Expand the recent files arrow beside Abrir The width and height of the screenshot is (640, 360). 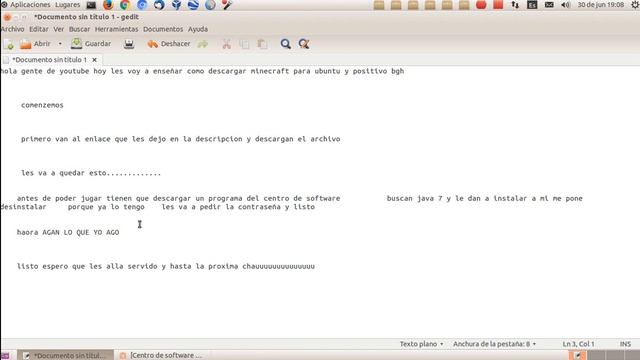click(60, 44)
